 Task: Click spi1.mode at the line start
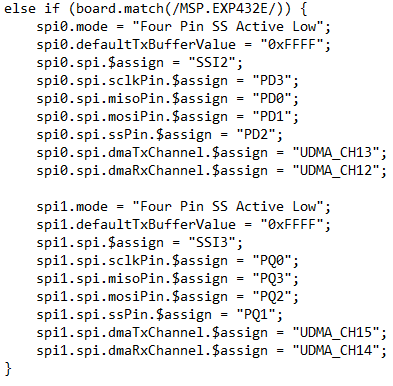click(x=72, y=207)
